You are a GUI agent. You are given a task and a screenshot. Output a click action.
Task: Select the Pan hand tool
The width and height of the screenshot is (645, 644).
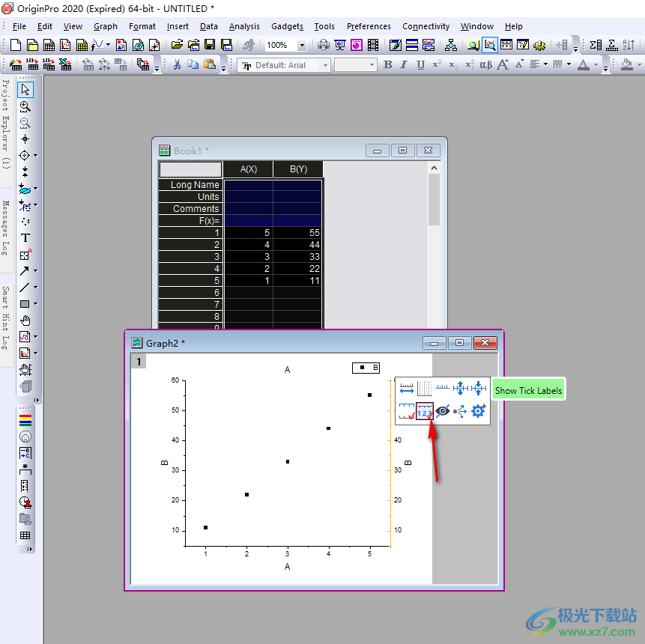25,321
